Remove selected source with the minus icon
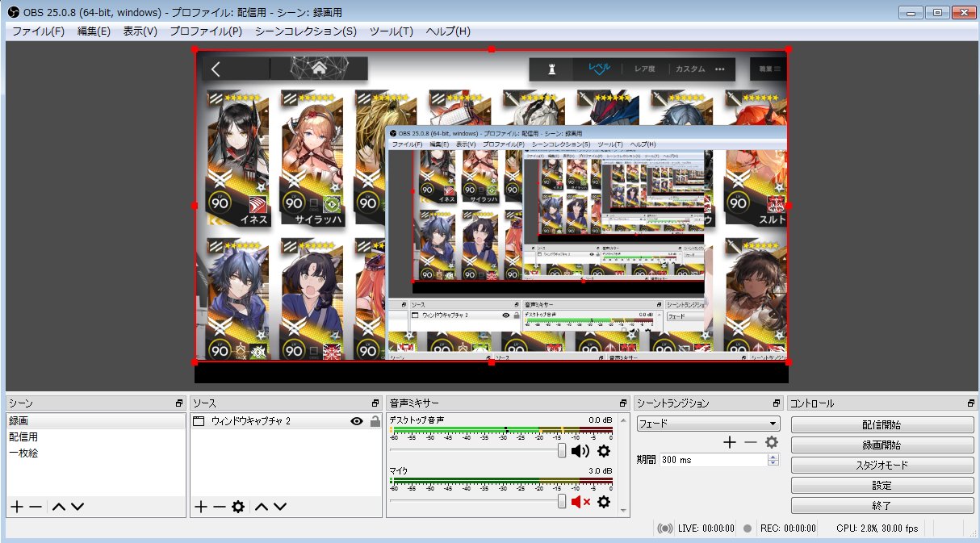The width and height of the screenshot is (980, 543). pos(219,507)
